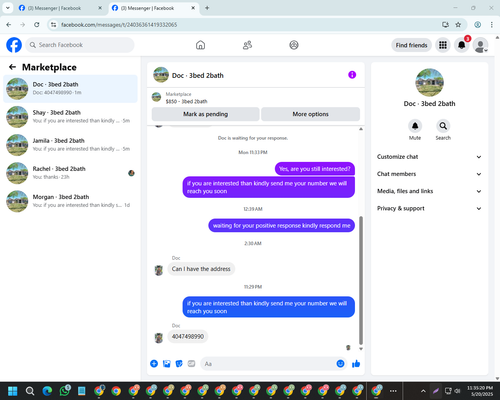Viewport: 500px width, 400px height.
Task: Expand Customize chat section
Action: click(x=429, y=157)
